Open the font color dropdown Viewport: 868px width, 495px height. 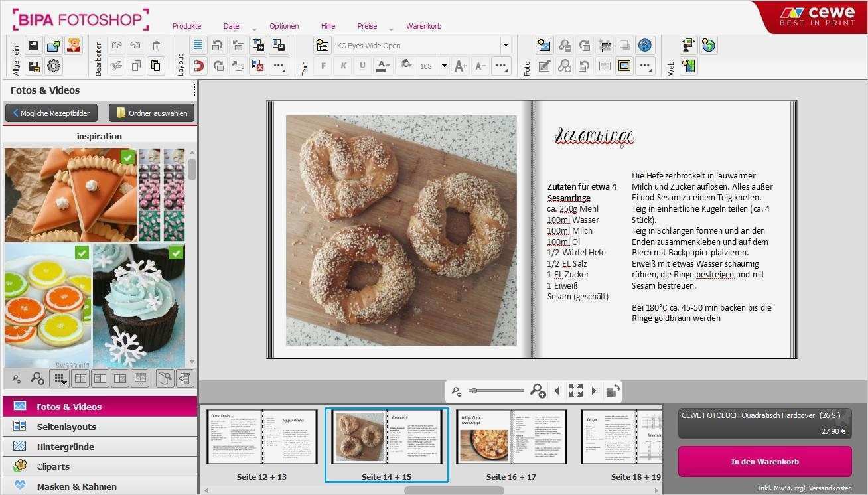[383, 66]
